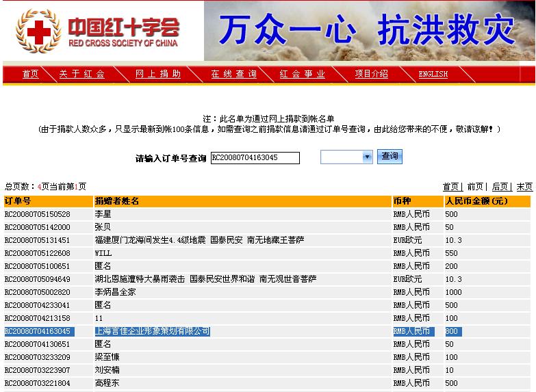Open the 在线查询 online query menu

pos(233,74)
